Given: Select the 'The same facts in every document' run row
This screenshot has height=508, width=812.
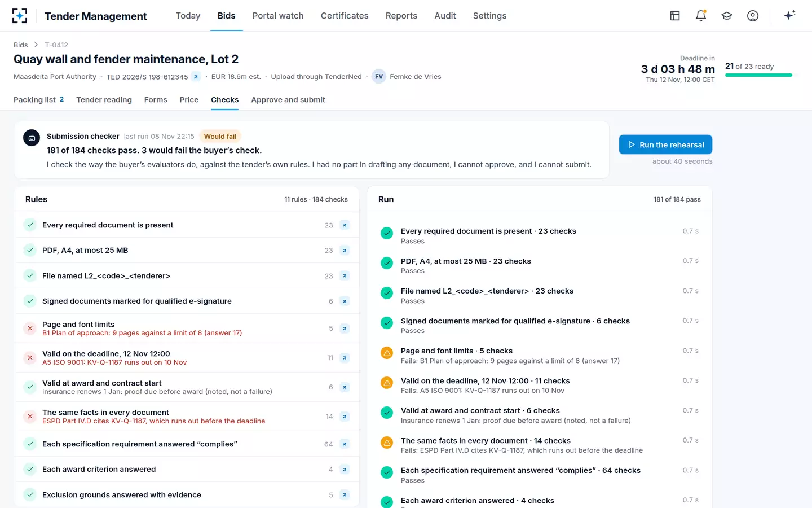Looking at the screenshot, I should pos(540,445).
